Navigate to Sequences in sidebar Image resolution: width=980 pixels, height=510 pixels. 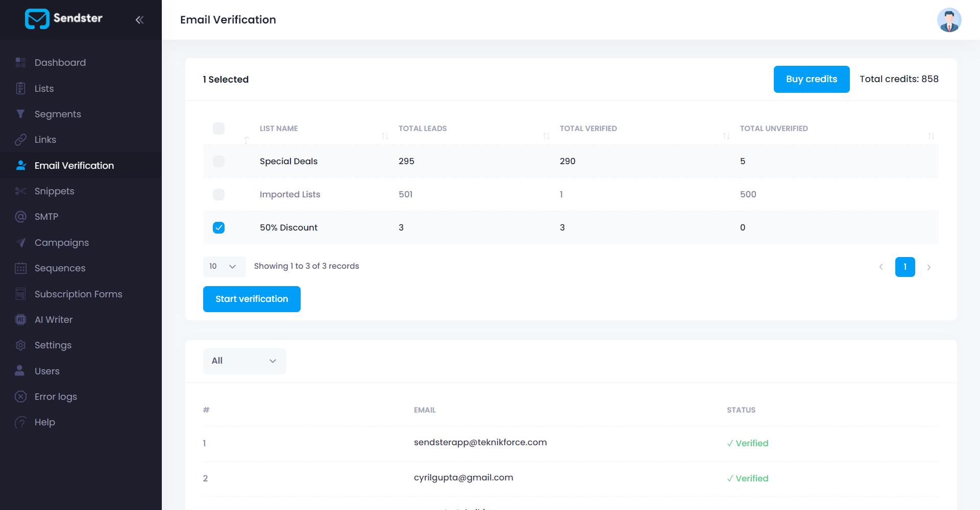60,268
